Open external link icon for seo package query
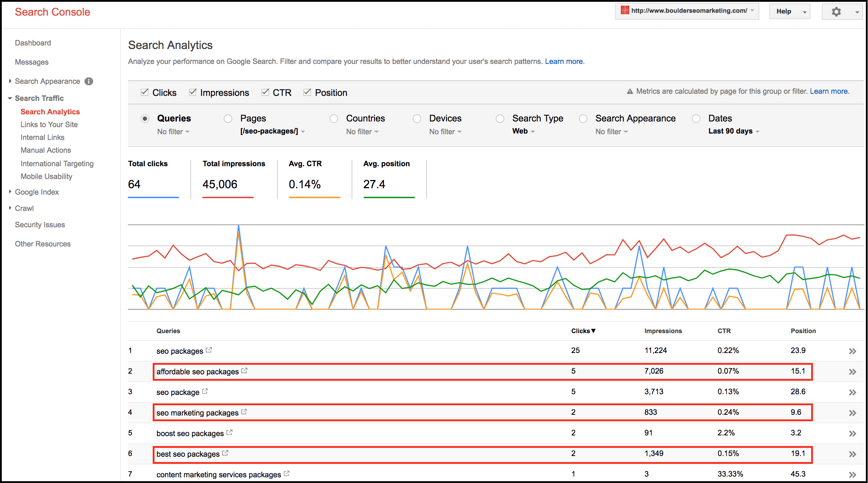868x483 pixels. pyautogui.click(x=205, y=391)
